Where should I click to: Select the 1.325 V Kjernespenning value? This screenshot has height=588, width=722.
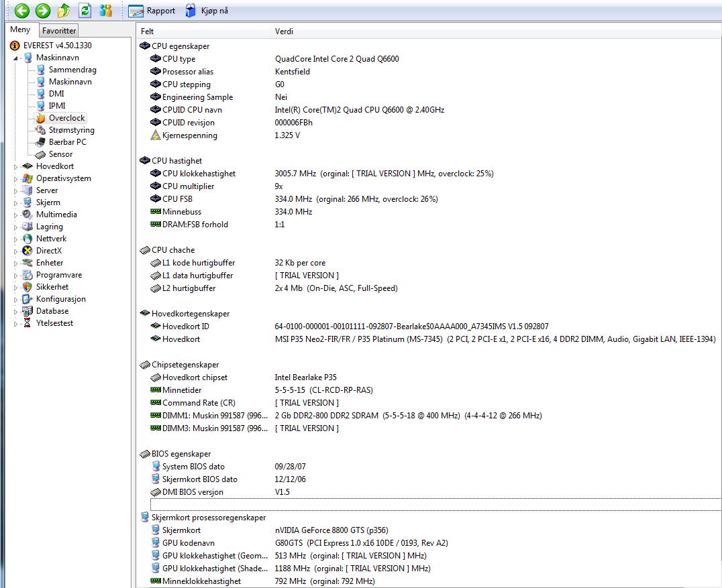(x=287, y=135)
